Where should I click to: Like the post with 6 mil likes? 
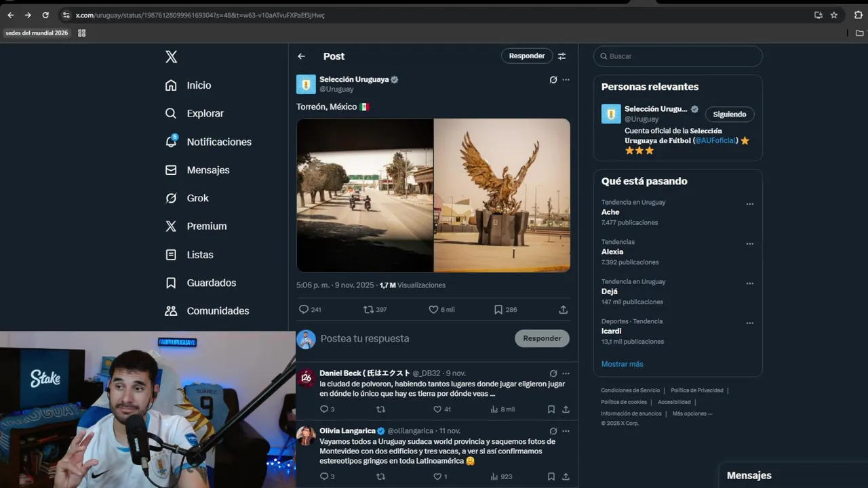(441, 310)
